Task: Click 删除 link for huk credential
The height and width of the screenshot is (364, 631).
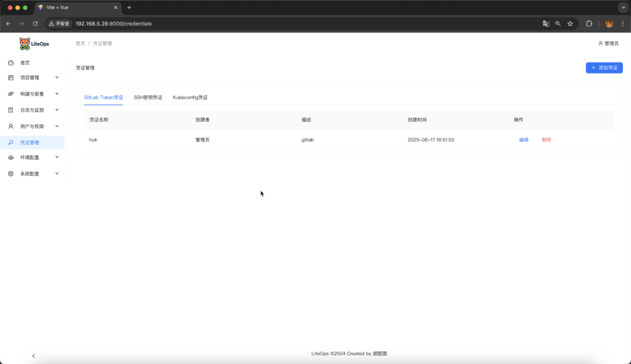Action: click(546, 140)
